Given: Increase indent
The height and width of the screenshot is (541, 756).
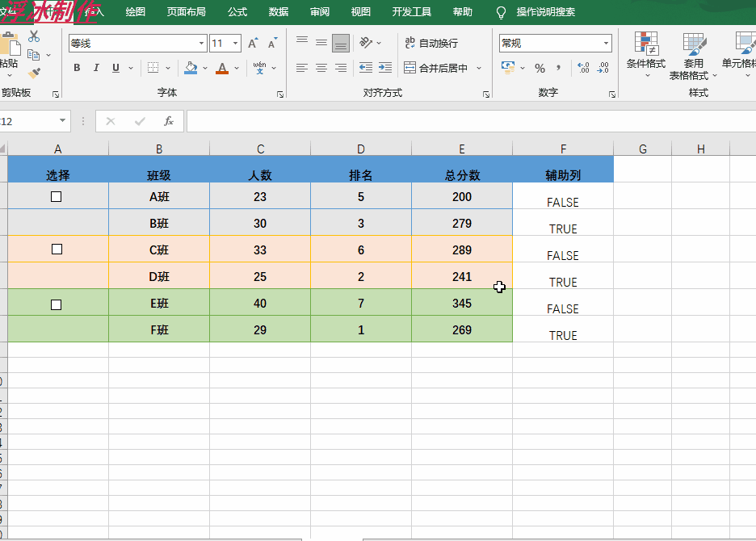Looking at the screenshot, I should pyautogui.click(x=385, y=68).
